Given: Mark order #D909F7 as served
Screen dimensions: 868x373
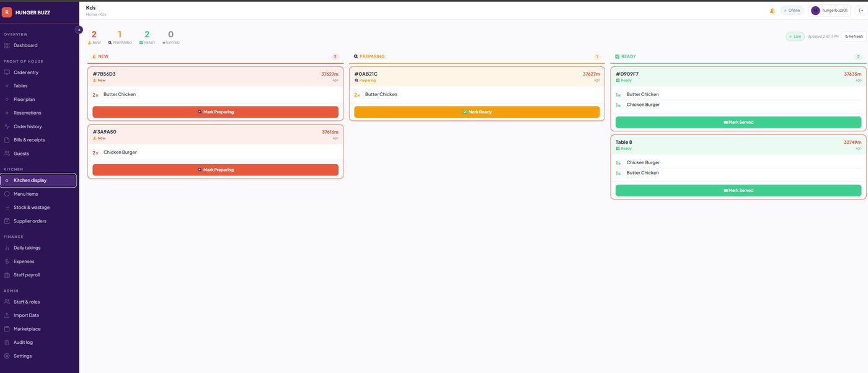Looking at the screenshot, I should pyautogui.click(x=738, y=122).
